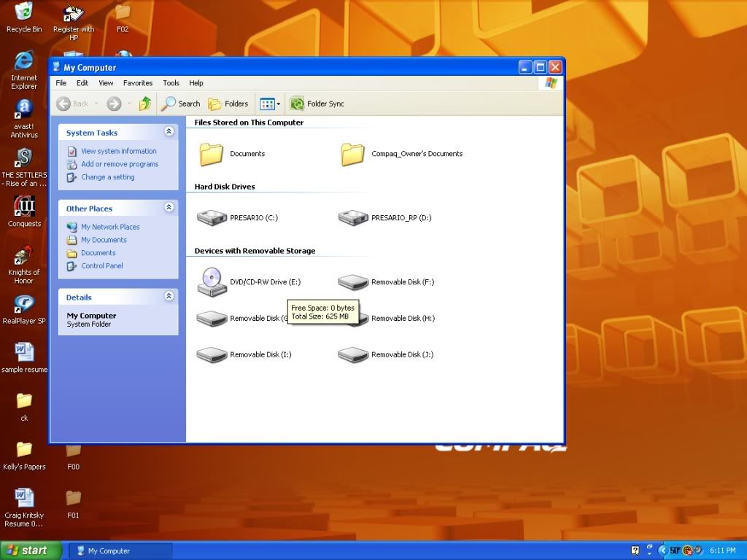Click the Up folder toolbar icon

[x=145, y=104]
